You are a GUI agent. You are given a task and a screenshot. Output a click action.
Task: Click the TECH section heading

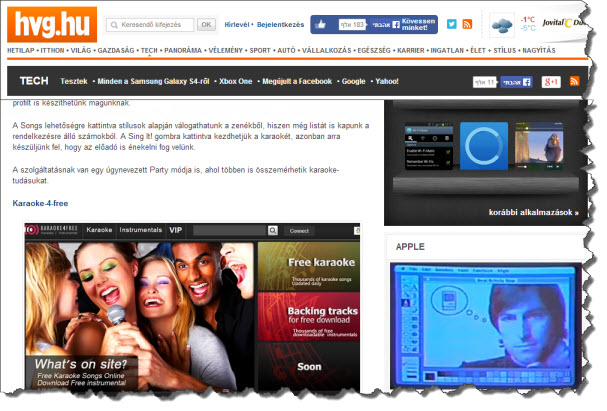click(34, 81)
